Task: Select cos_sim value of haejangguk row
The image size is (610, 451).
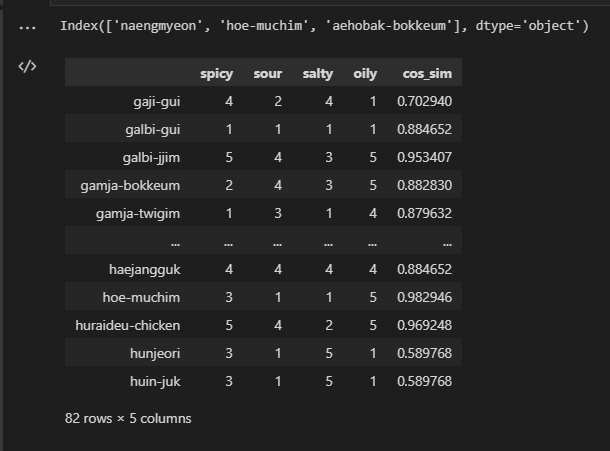Action: (424, 269)
